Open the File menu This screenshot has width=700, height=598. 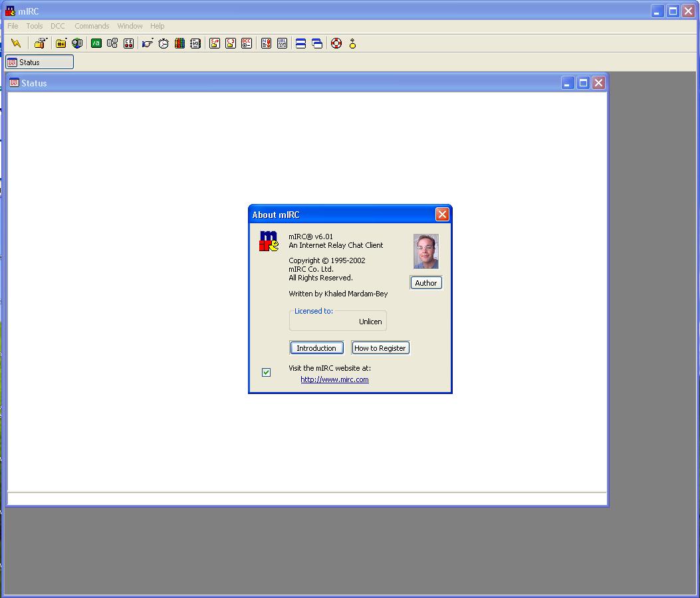pos(13,26)
